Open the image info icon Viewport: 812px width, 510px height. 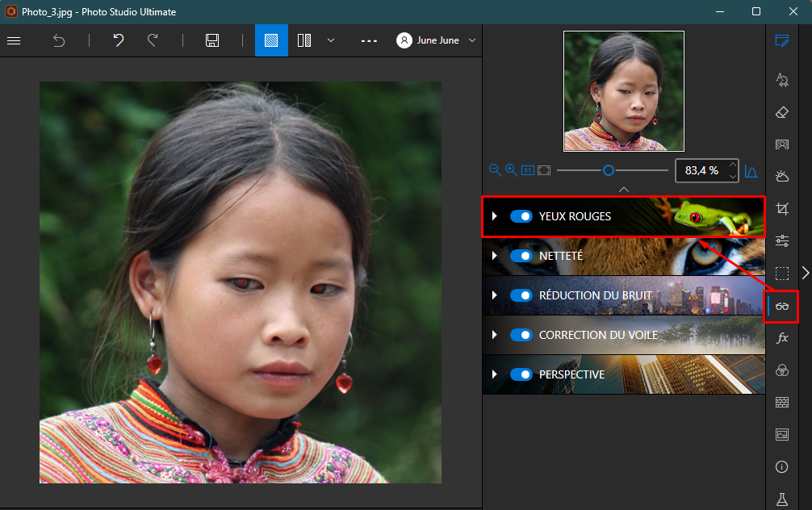point(781,467)
